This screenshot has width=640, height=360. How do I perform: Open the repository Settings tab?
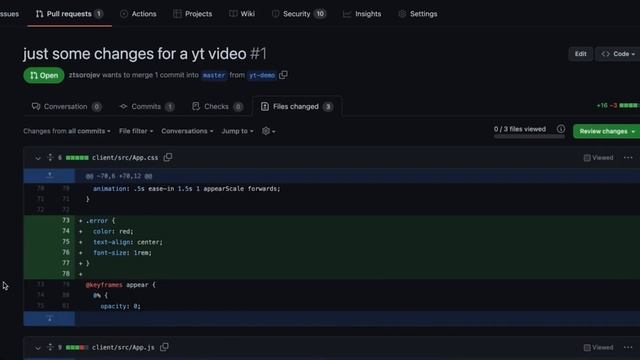coord(418,14)
